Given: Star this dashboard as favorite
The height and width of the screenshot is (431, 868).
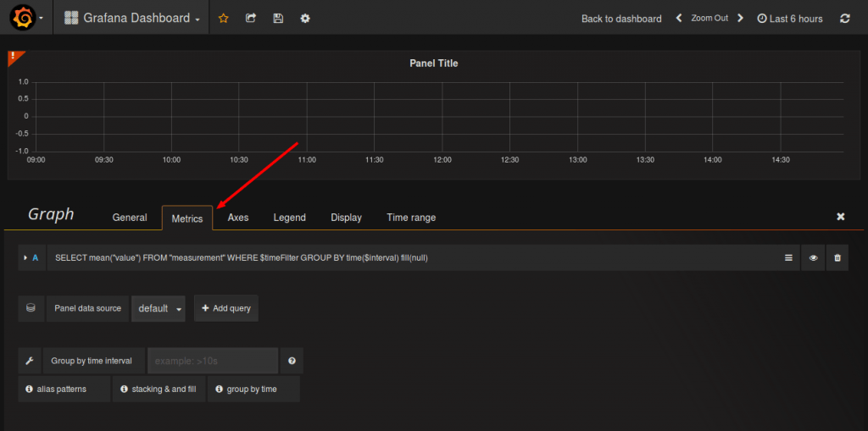Looking at the screenshot, I should click(x=224, y=19).
